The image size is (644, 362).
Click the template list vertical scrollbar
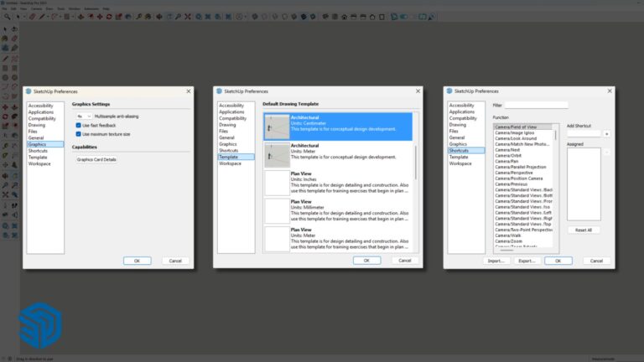(x=416, y=163)
